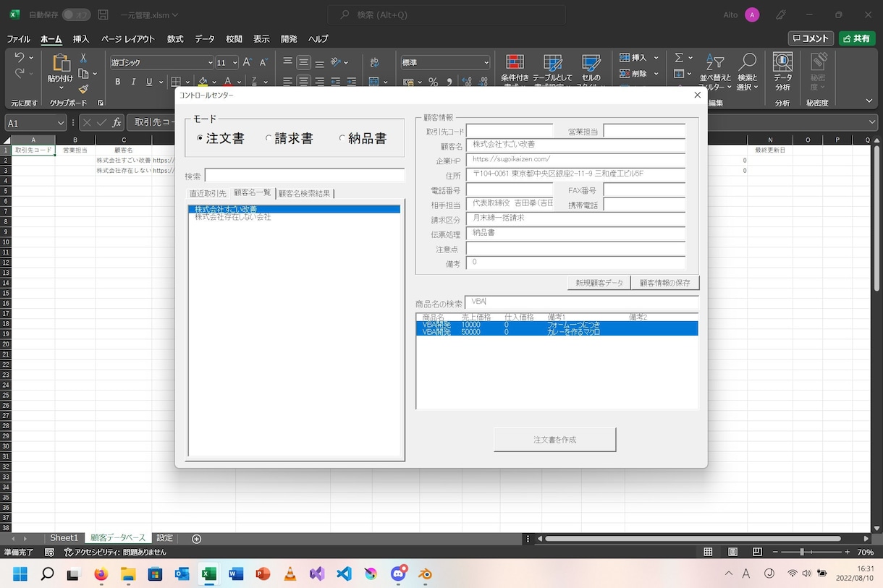
Task: Click the Cut scissors icon
Action: tap(83, 58)
